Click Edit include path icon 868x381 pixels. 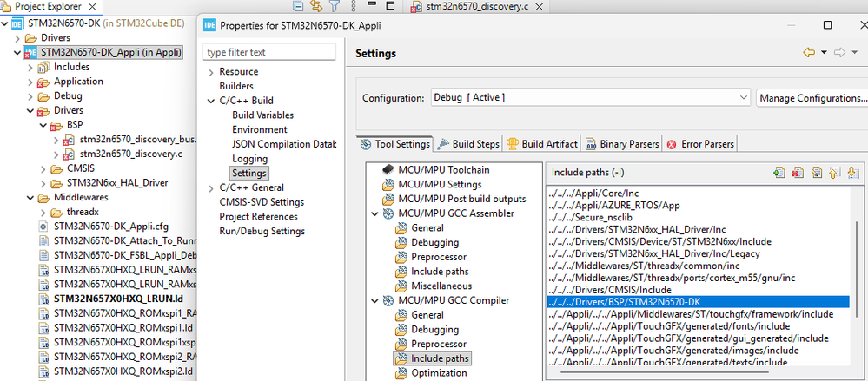pyautogui.click(x=816, y=173)
